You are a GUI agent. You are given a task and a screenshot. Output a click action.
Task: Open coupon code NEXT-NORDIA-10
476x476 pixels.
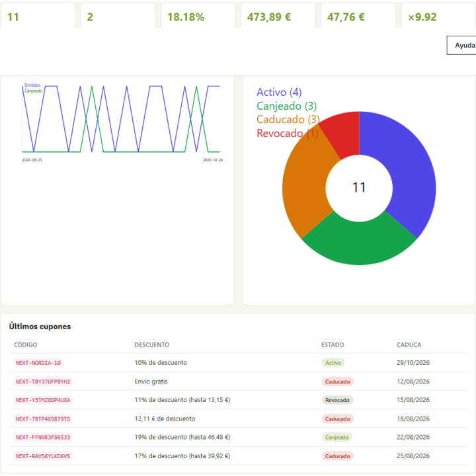[38, 363]
